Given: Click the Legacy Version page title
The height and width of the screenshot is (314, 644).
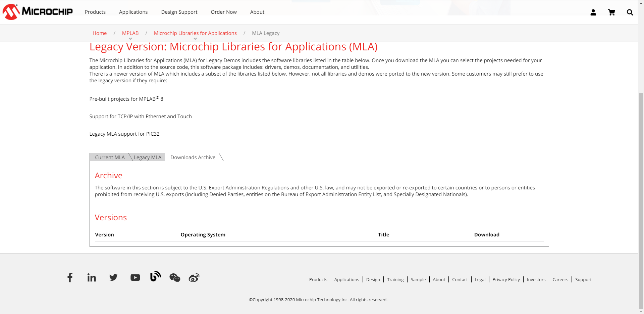Looking at the screenshot, I should pyautogui.click(x=233, y=47).
